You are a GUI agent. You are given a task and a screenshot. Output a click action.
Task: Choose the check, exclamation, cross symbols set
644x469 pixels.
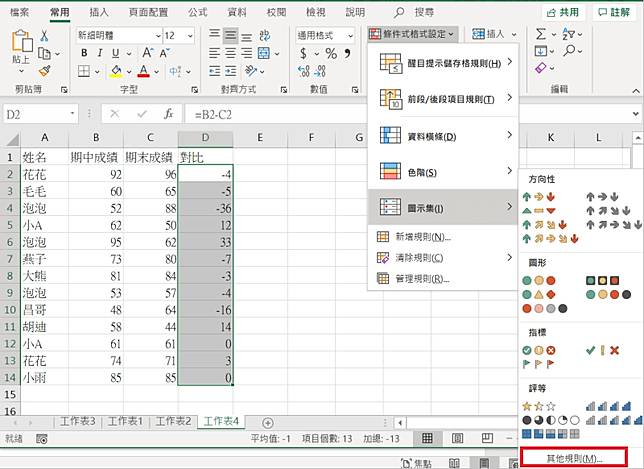(x=602, y=350)
